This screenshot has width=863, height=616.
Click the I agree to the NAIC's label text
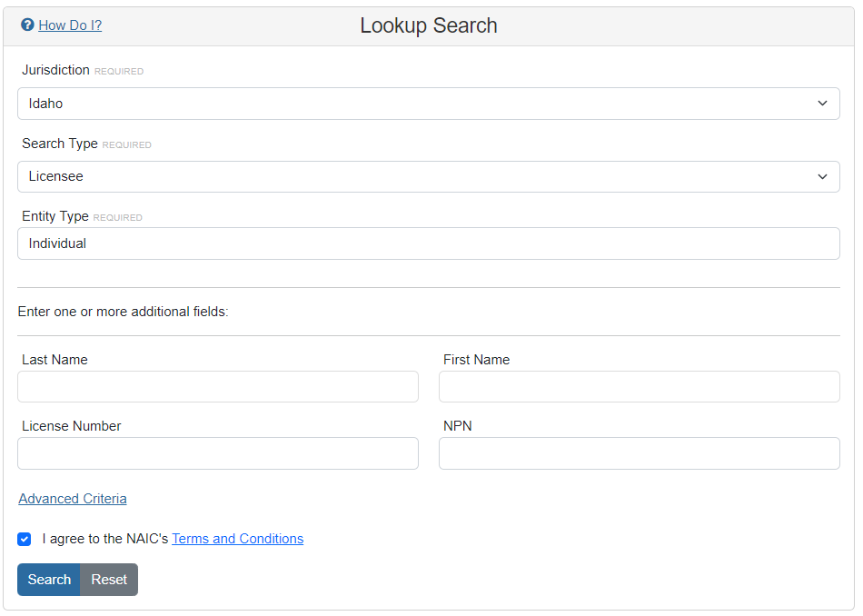[105, 539]
